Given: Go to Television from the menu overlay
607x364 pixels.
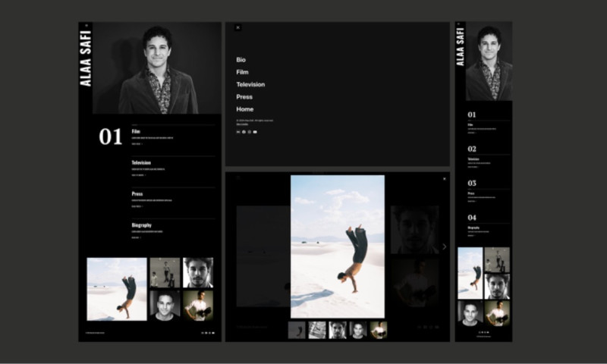Looking at the screenshot, I should (250, 84).
